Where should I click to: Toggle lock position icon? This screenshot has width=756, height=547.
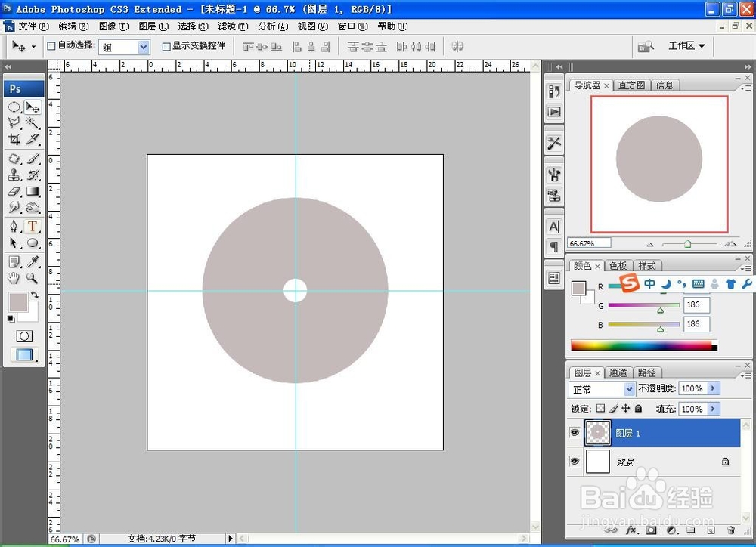pyautogui.click(x=626, y=409)
